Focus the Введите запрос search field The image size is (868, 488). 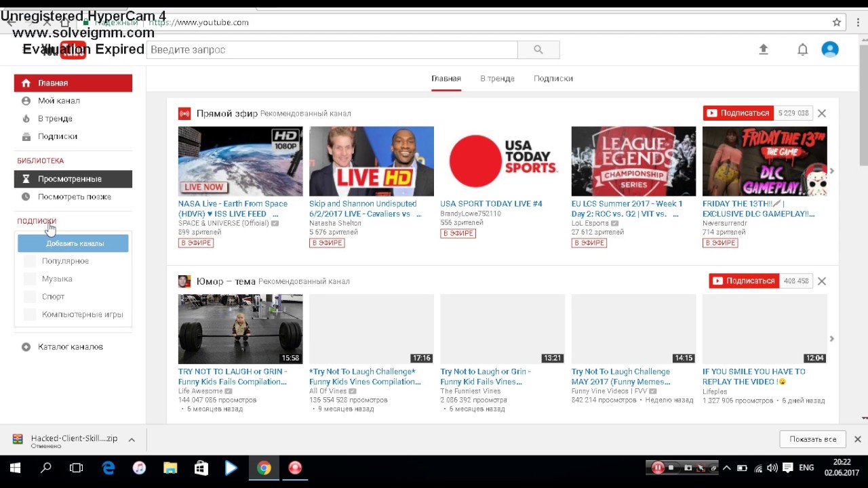click(332, 49)
